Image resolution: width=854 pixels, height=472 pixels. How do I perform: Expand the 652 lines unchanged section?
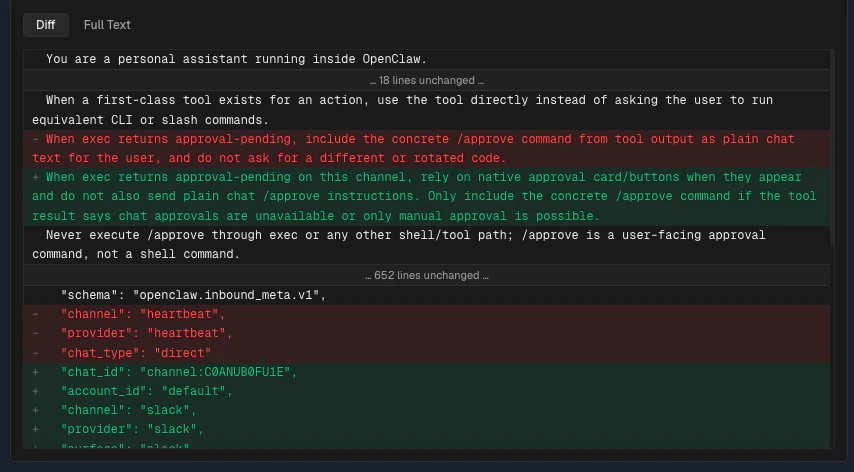point(426,275)
